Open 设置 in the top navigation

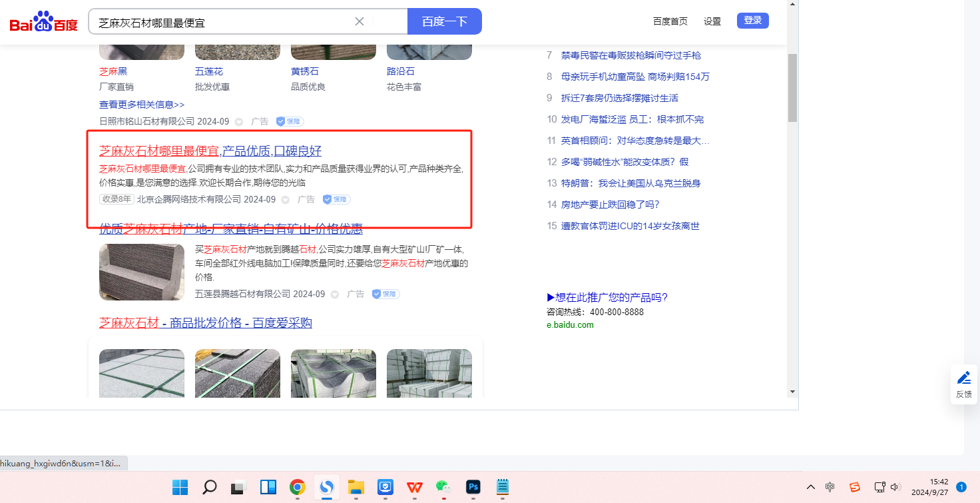pos(712,21)
